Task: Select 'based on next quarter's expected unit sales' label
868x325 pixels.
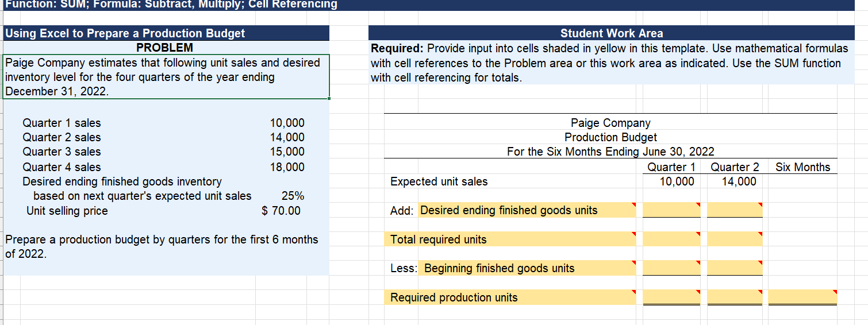Action: pyautogui.click(x=143, y=196)
